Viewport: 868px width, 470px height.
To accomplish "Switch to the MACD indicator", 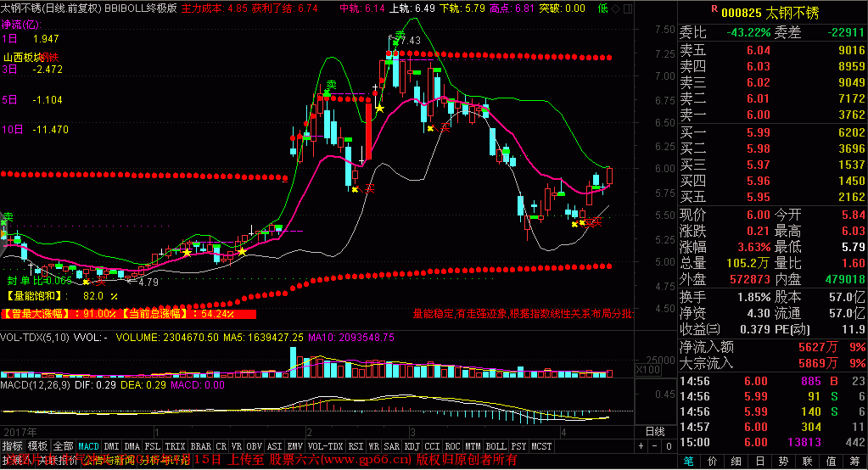I will coord(88,446).
